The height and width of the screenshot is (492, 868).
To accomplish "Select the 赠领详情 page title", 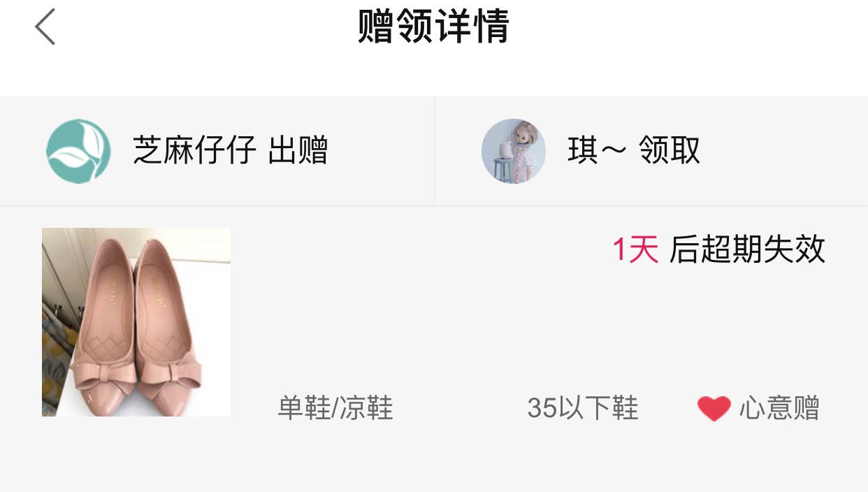I will click(434, 27).
